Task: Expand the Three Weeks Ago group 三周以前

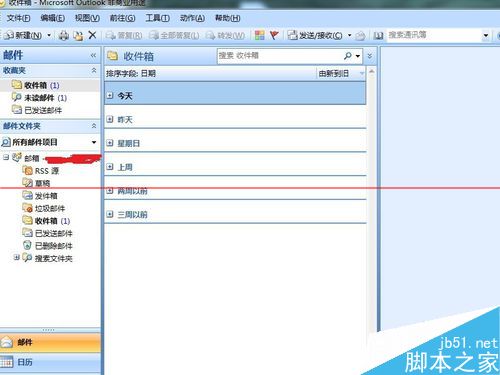Action: point(110,214)
